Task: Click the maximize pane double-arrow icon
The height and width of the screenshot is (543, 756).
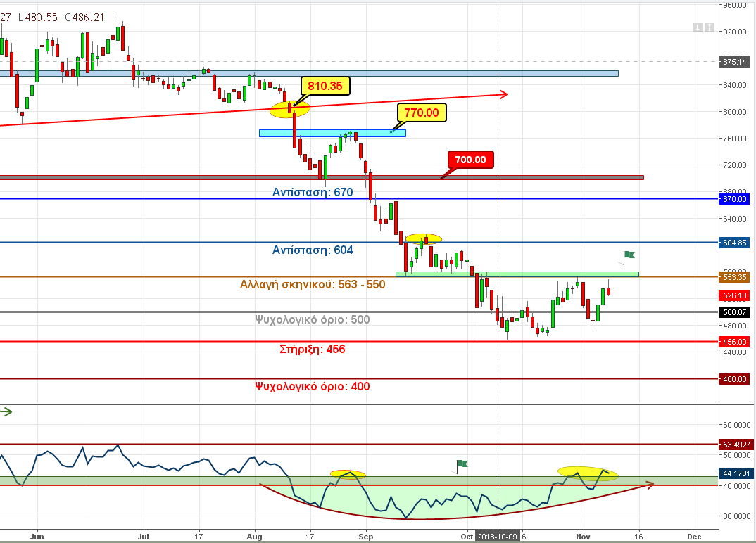Action: pyautogui.click(x=710, y=27)
